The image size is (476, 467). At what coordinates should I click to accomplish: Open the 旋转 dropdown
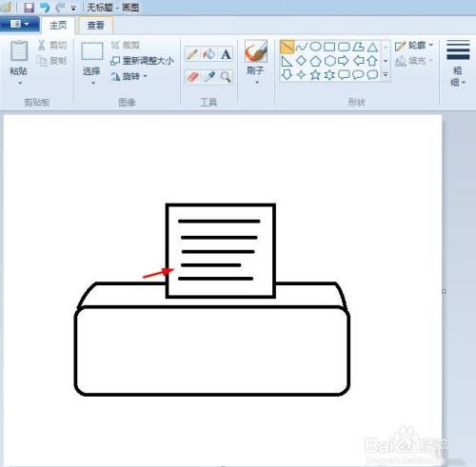point(129,76)
